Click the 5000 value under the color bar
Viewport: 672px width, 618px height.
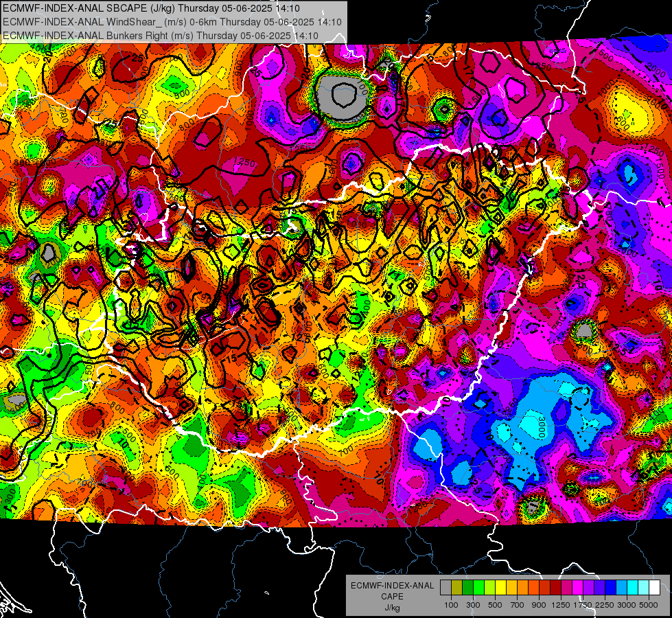(x=649, y=605)
